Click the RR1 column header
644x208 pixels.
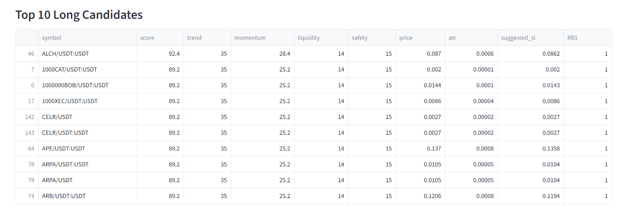572,38
